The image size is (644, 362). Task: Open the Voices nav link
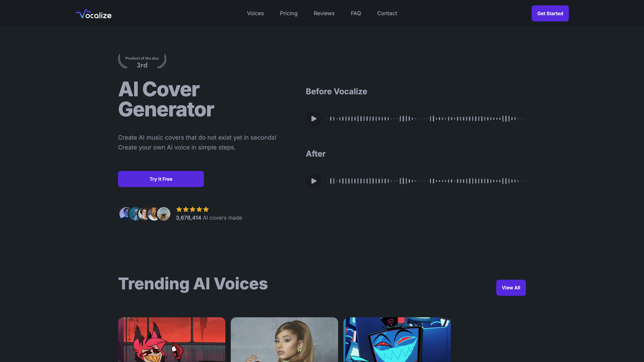tap(255, 13)
